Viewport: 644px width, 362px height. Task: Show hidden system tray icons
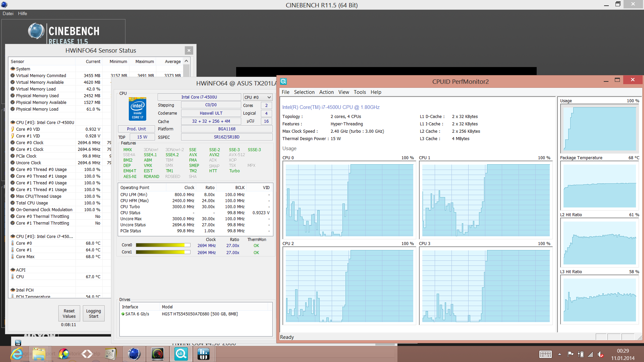click(559, 354)
